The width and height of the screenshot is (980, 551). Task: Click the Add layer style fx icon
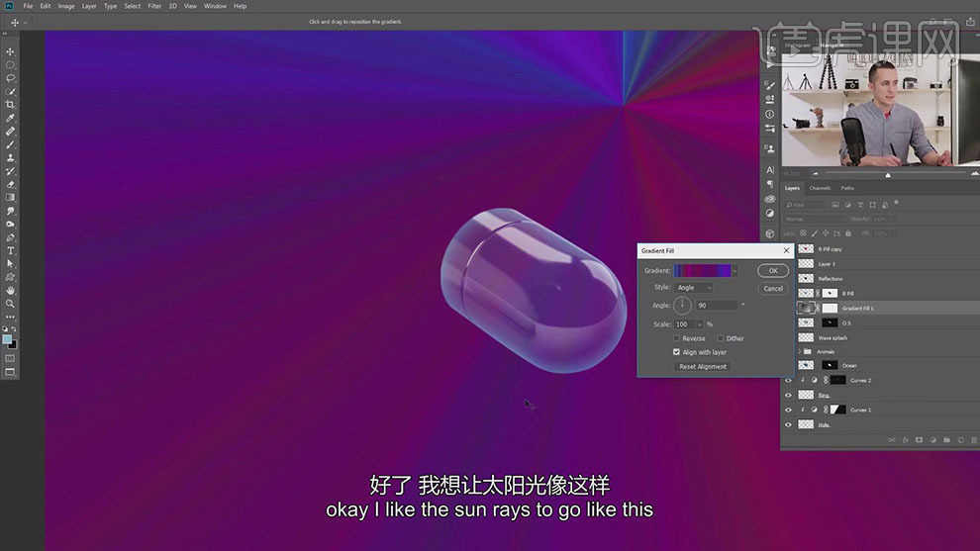tap(905, 440)
